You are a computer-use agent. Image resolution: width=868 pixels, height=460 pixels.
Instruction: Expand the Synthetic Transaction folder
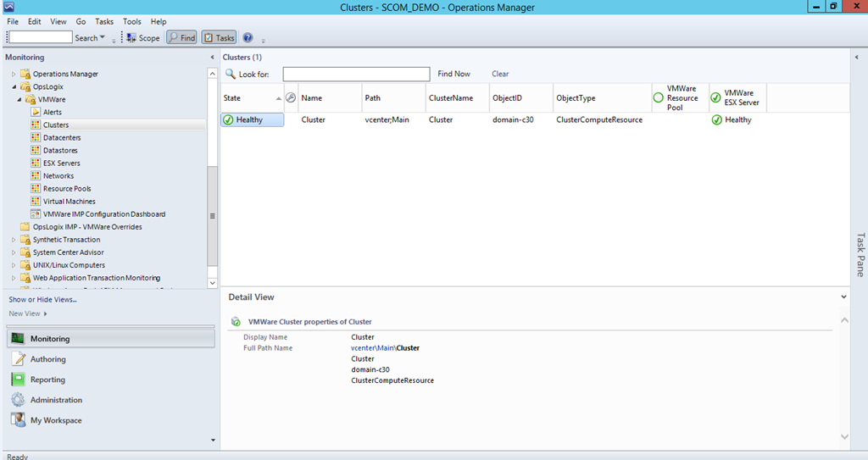pyautogui.click(x=14, y=240)
